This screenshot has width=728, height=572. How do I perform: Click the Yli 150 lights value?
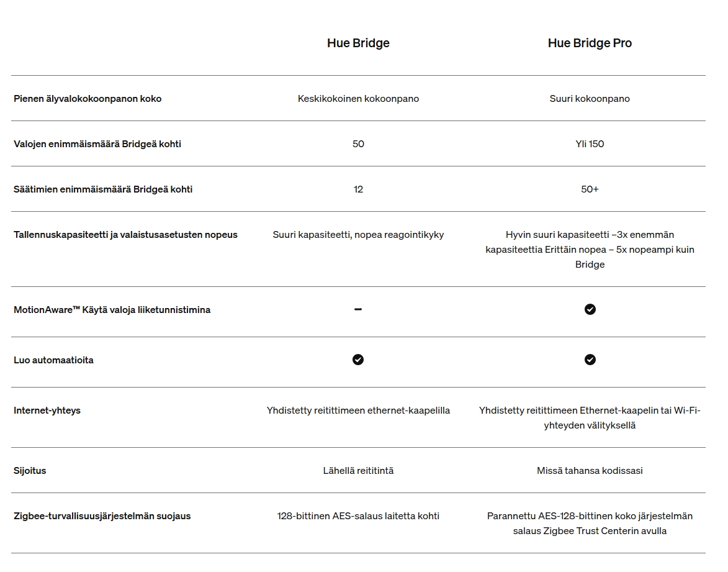(590, 144)
